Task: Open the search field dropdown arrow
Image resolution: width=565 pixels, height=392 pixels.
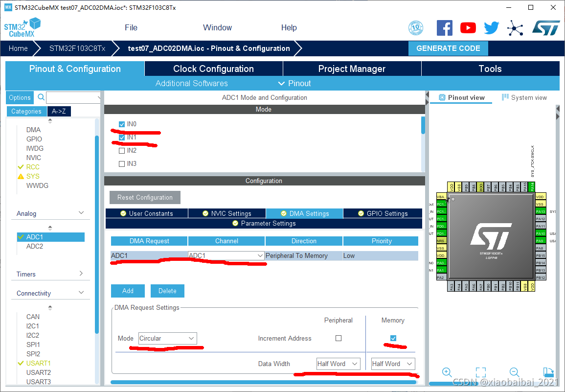Action: (x=99, y=97)
